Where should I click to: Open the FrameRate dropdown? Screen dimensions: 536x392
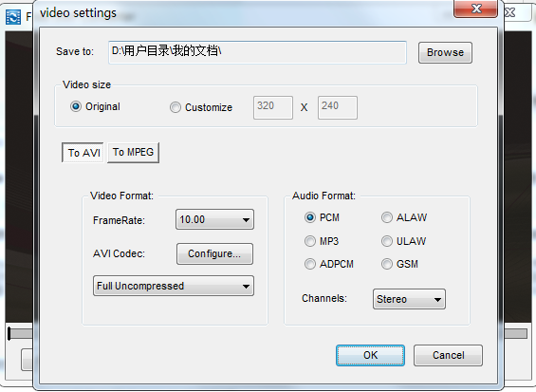click(x=214, y=219)
